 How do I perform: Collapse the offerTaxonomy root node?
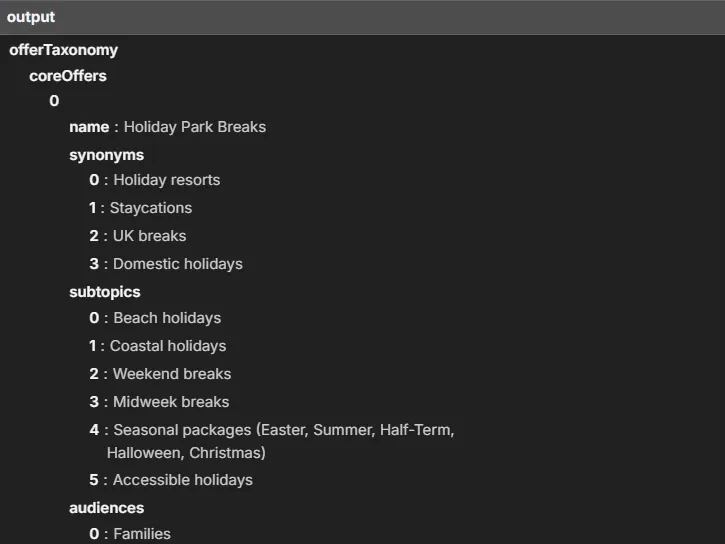tap(63, 50)
